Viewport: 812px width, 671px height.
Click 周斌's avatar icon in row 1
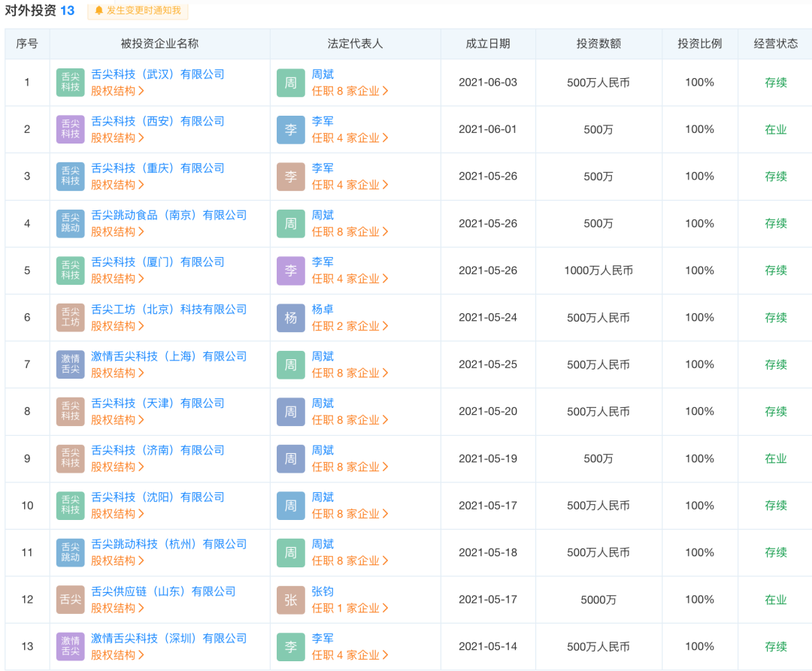[x=290, y=82]
